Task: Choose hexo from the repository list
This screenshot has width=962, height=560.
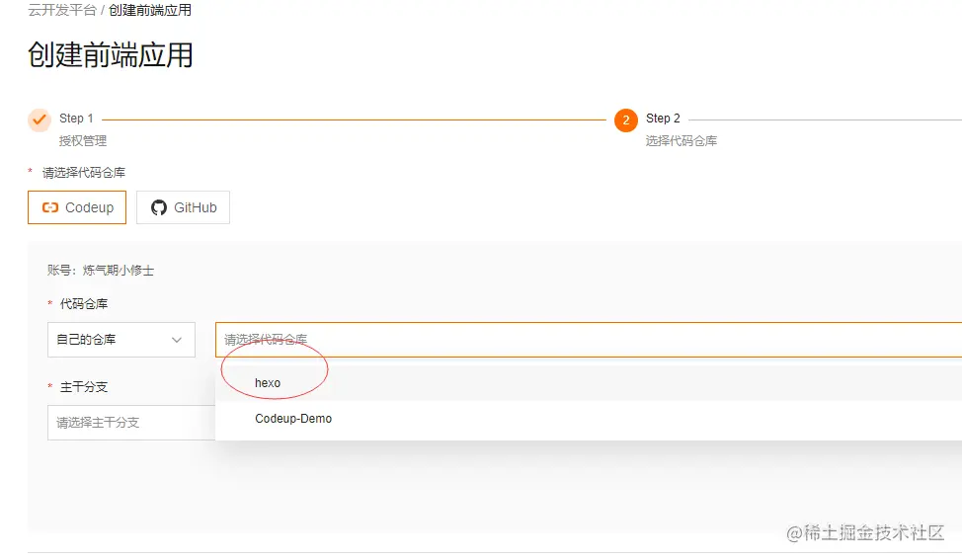Action: coord(589,383)
